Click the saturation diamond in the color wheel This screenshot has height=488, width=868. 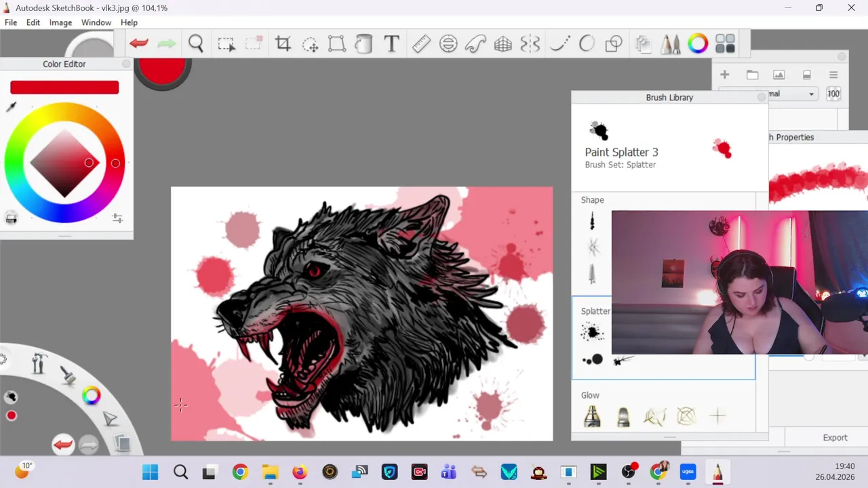(x=64, y=163)
